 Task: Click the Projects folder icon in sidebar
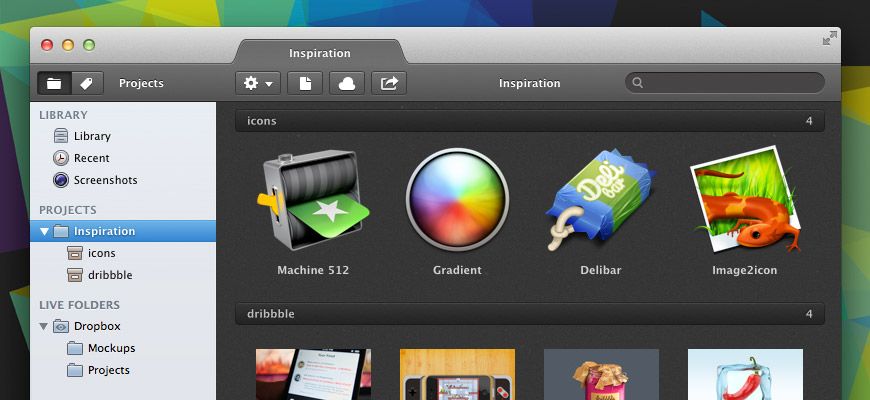point(75,370)
